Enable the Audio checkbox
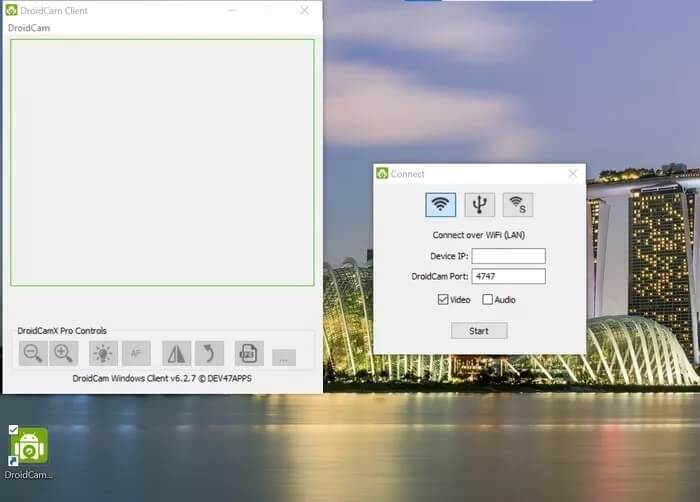This screenshot has width=700, height=502. [x=488, y=299]
